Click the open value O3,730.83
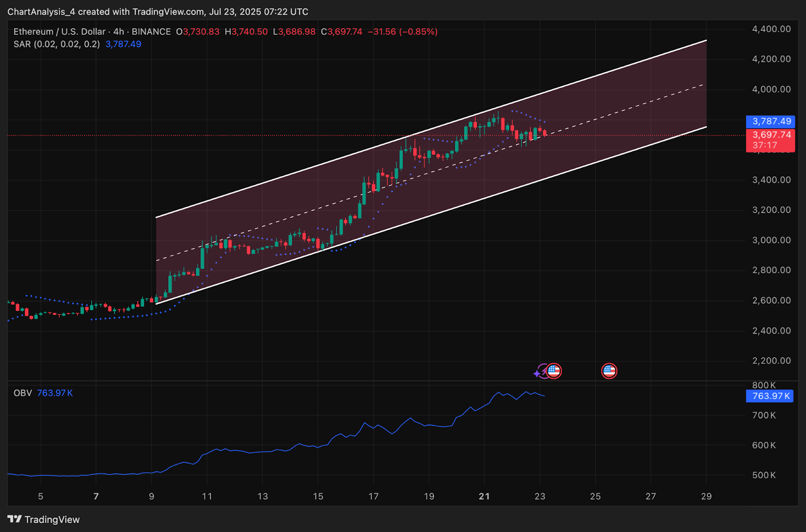Image resolution: width=806 pixels, height=532 pixels. (197, 32)
